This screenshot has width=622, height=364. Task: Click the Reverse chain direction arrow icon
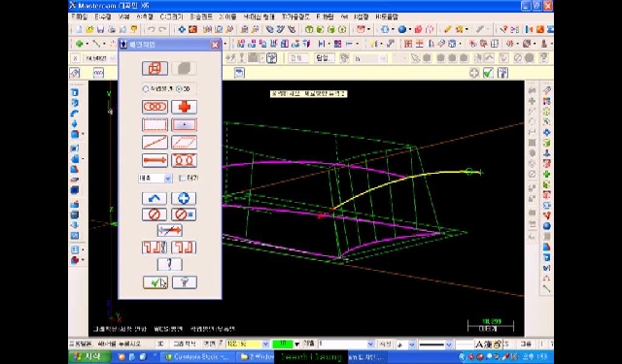(170, 230)
